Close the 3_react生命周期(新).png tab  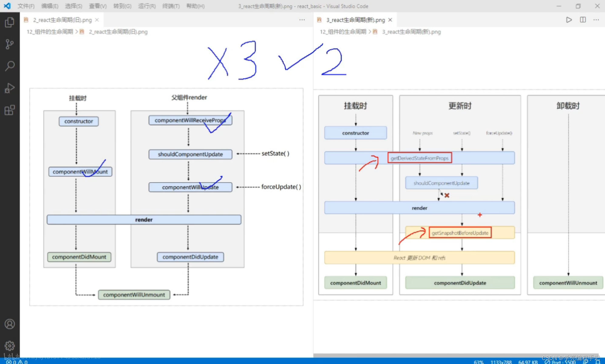click(390, 20)
